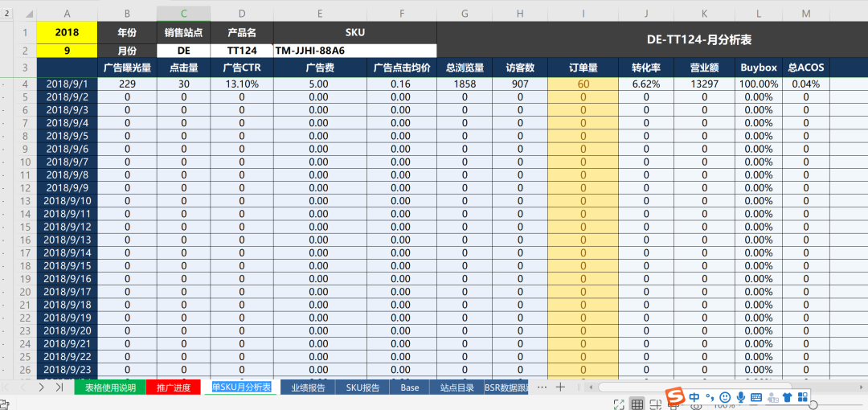Click the zoom slider handle

(813, 407)
